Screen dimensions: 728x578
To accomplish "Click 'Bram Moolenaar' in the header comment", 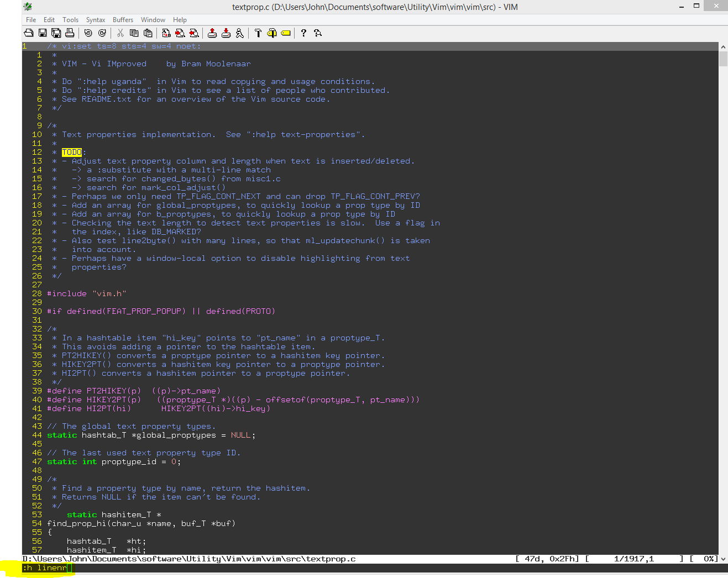I will click(216, 64).
